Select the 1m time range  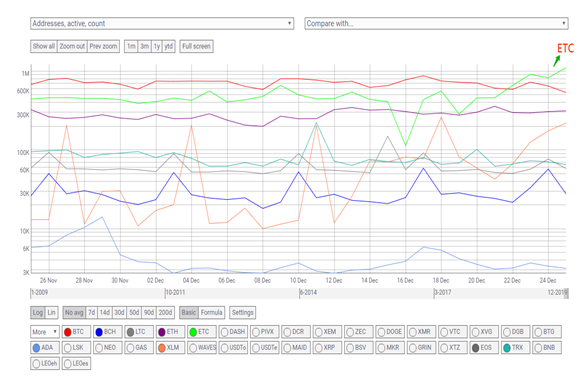131,47
